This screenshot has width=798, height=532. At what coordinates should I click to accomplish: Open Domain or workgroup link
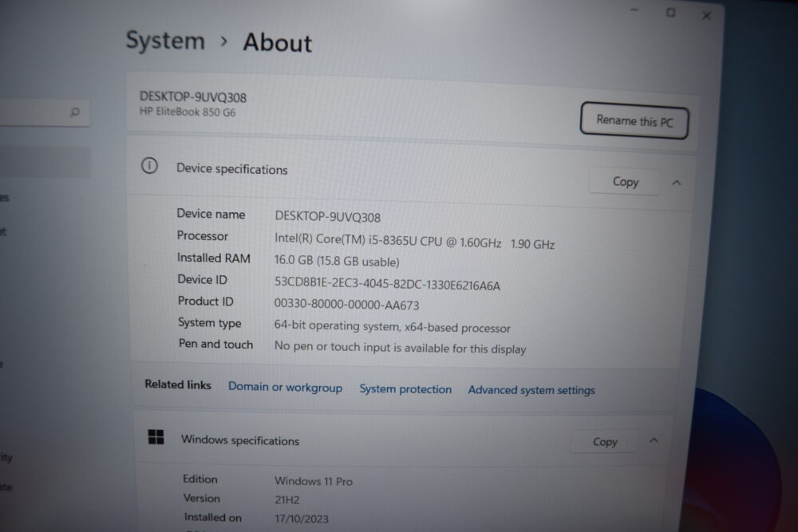285,387
